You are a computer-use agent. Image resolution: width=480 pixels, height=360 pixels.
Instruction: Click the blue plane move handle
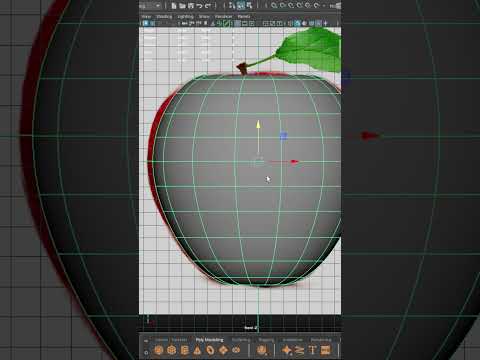pos(283,136)
